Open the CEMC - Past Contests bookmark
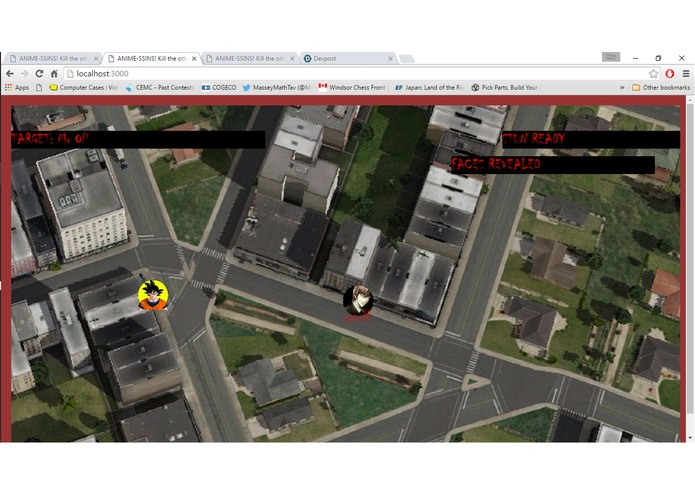Image resolution: width=695 pixels, height=494 pixels. 160,88
